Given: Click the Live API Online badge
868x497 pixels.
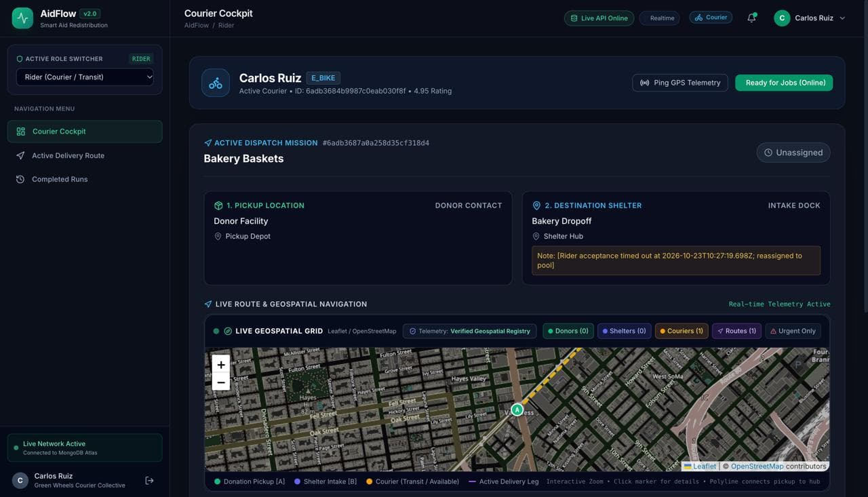Looking at the screenshot, I should 599,18.
